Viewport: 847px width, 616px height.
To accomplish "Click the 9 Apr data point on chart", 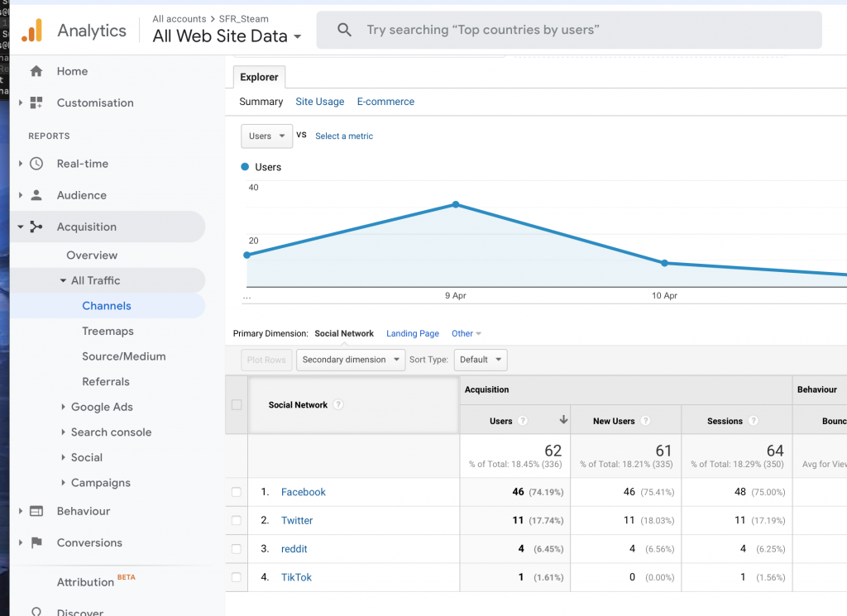I will pyautogui.click(x=456, y=204).
